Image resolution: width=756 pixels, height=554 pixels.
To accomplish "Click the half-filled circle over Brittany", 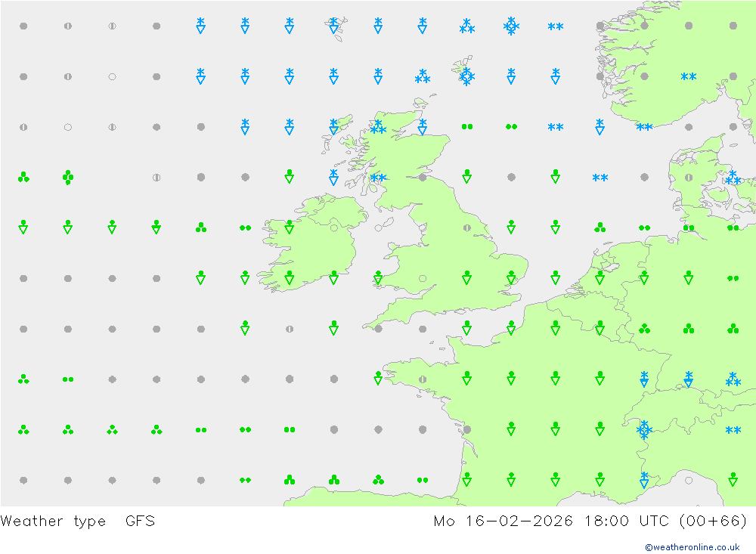I will [x=423, y=379].
